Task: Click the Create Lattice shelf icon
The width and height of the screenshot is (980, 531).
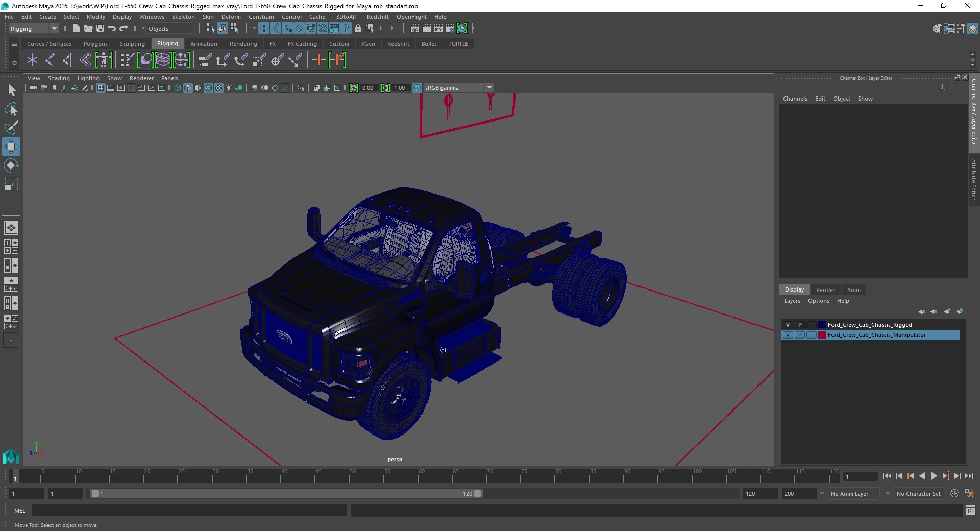Action: point(163,60)
